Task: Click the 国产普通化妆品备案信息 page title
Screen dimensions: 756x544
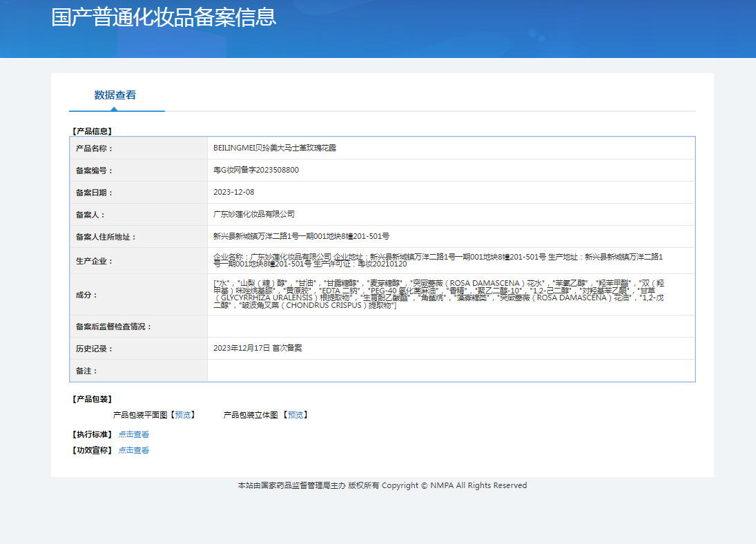Action: [x=164, y=17]
